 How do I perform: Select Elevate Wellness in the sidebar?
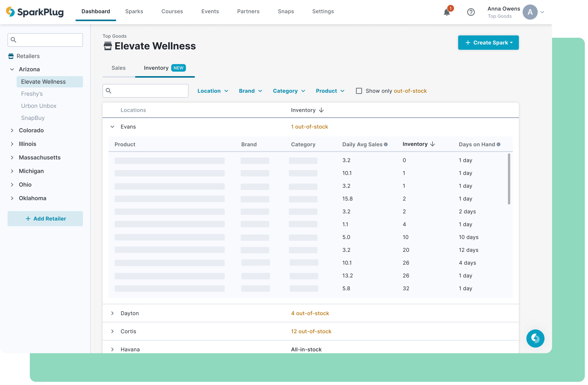click(x=50, y=82)
